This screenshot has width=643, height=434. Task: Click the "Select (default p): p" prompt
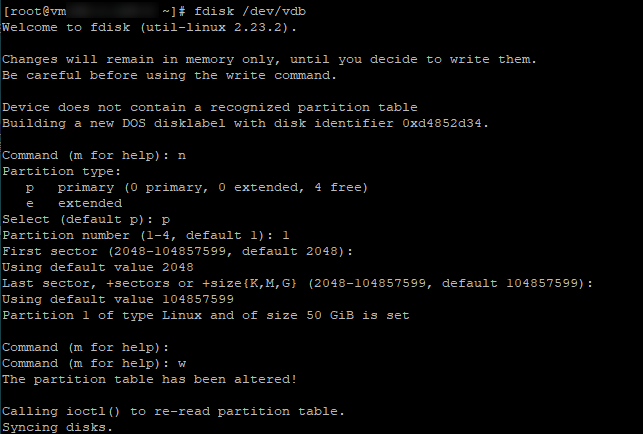click(x=86, y=219)
